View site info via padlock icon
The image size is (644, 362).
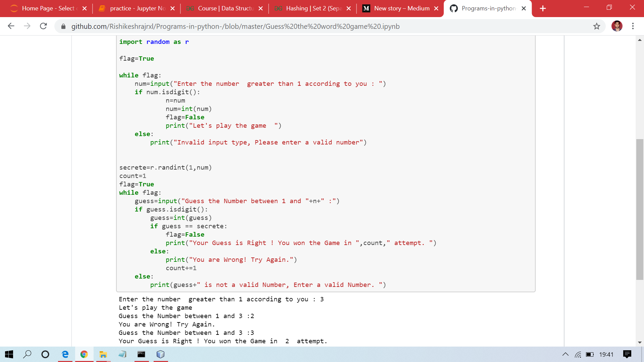click(63, 26)
